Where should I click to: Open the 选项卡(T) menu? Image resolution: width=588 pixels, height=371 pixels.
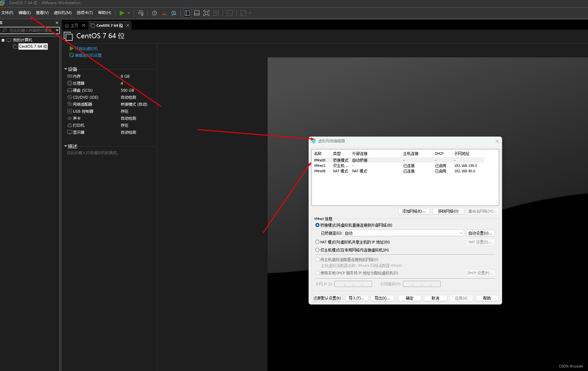click(85, 13)
